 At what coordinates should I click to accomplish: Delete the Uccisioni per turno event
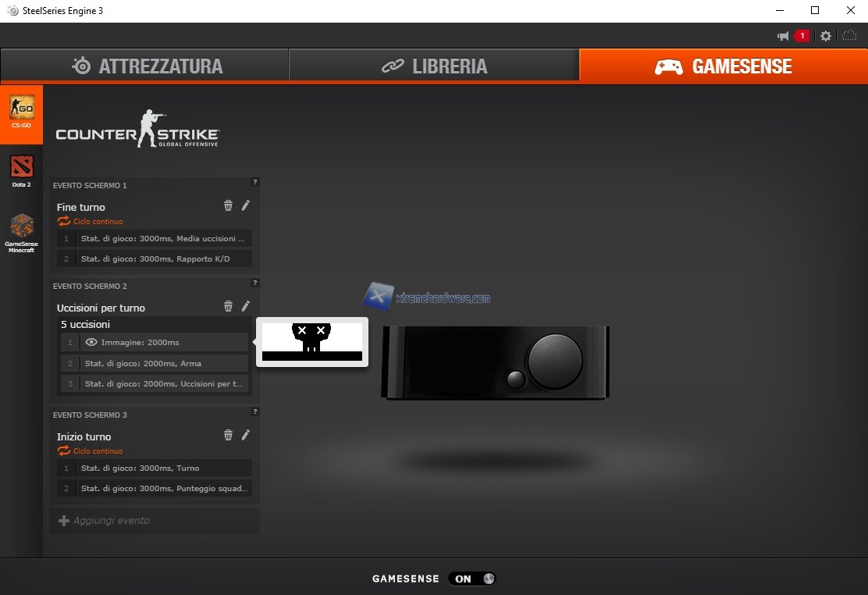(x=228, y=306)
